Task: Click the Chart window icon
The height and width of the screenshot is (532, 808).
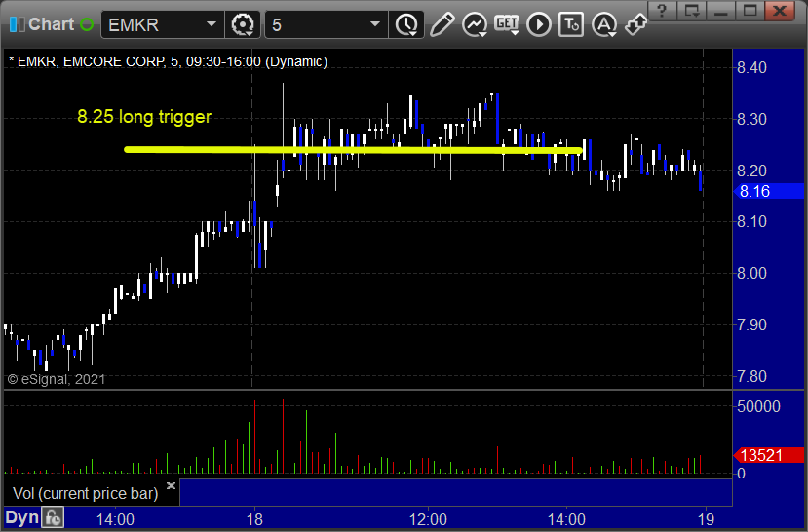Action: tap(17, 24)
